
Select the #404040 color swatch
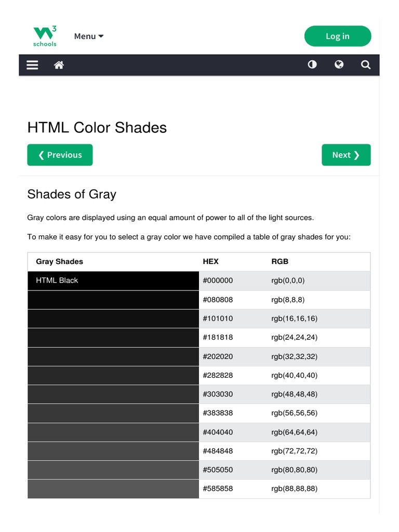pos(113,432)
